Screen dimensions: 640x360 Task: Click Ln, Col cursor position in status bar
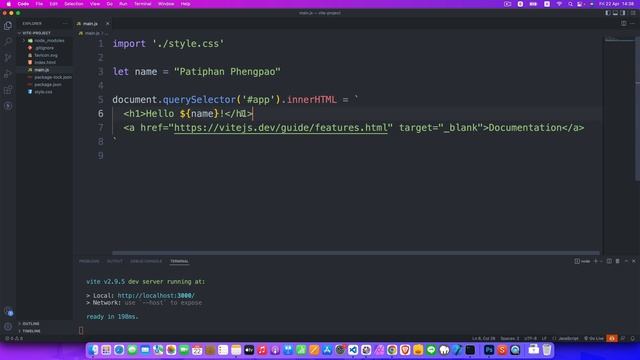tap(484, 338)
